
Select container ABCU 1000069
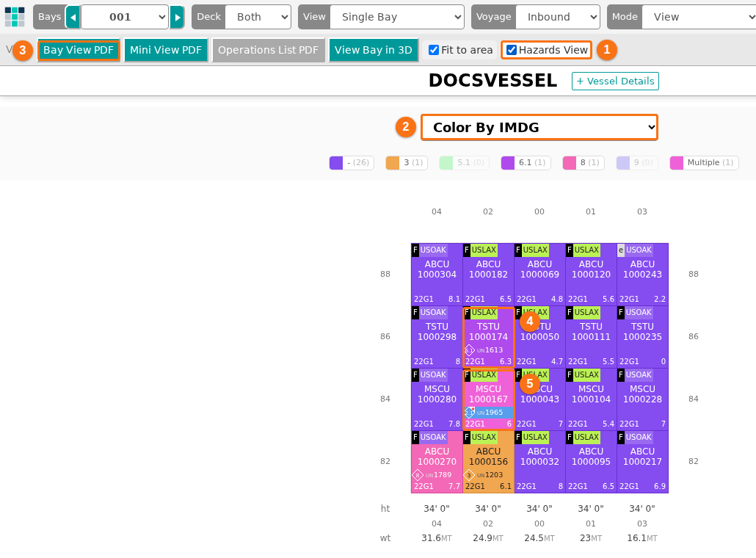[x=539, y=275]
